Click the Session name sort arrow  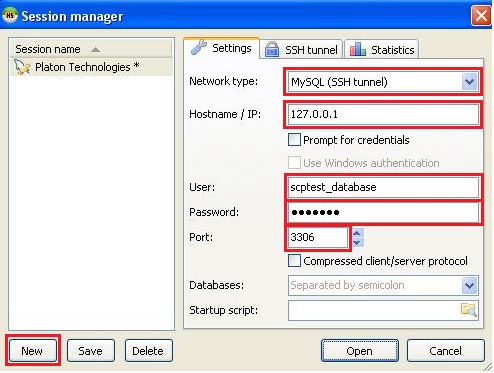(95, 50)
